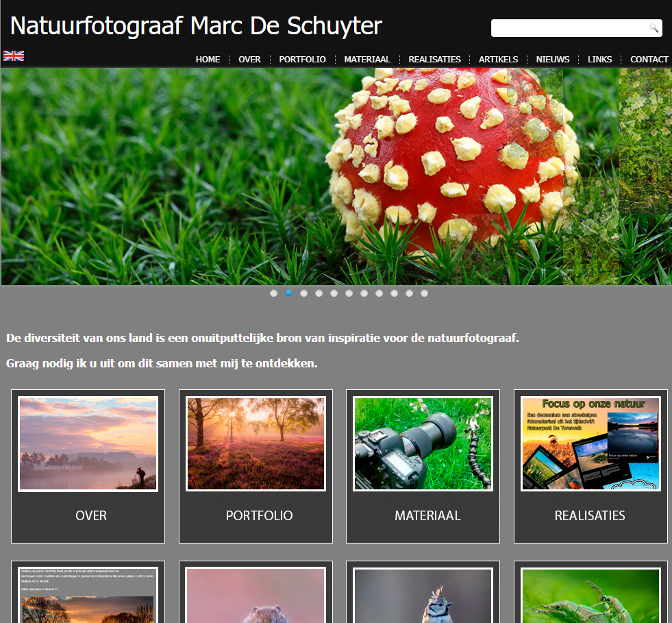Click the search magnifier icon

(654, 28)
